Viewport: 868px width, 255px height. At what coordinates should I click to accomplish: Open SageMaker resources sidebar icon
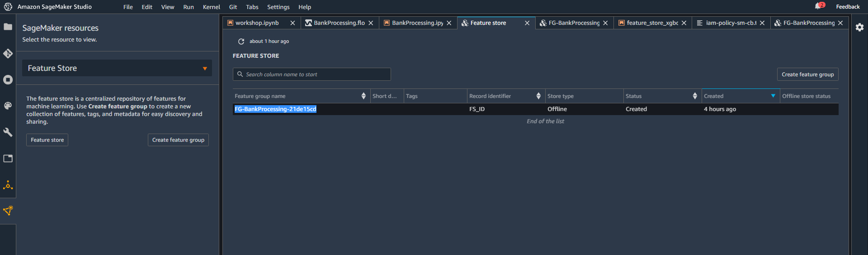pos(8,211)
